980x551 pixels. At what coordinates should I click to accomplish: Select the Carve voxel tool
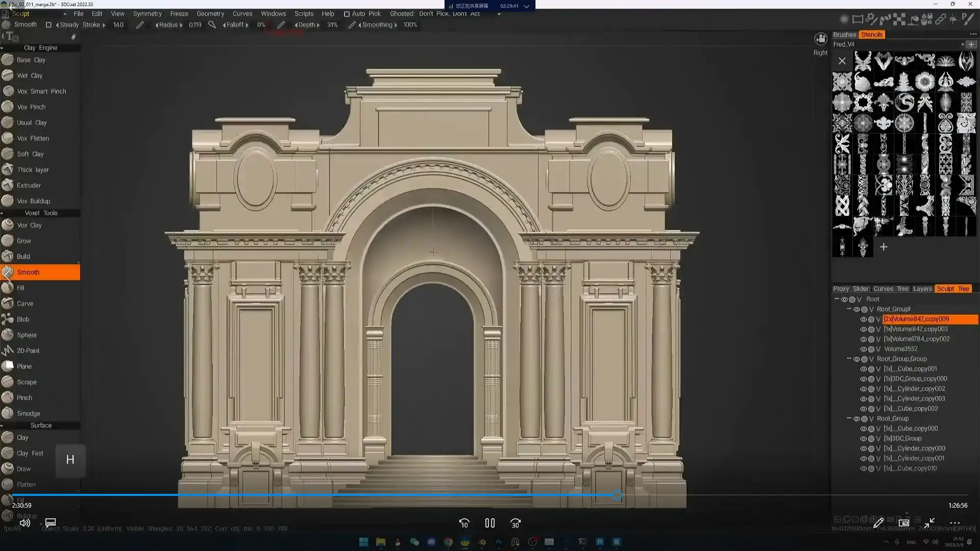pyautogui.click(x=24, y=304)
